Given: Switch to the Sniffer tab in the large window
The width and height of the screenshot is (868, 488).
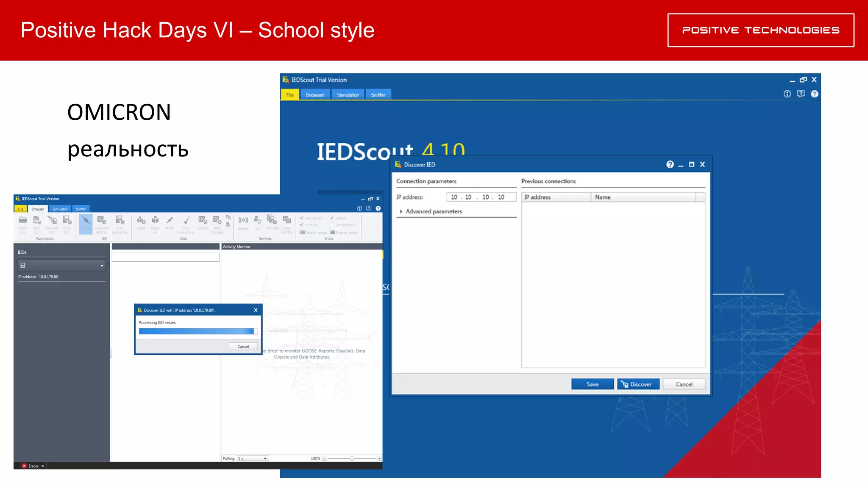Looking at the screenshot, I should click(x=378, y=95).
